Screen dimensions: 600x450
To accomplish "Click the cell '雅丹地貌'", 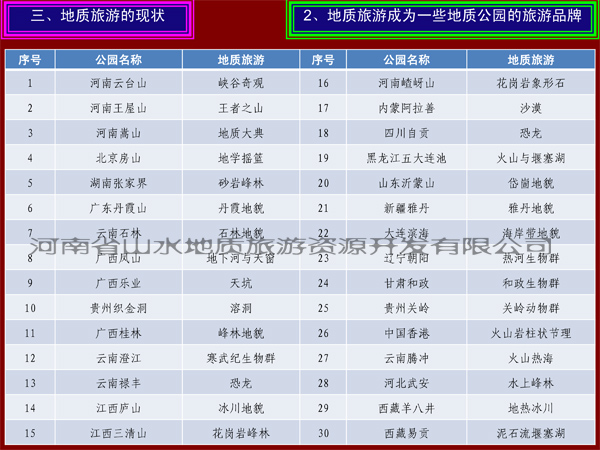I will point(530,208).
